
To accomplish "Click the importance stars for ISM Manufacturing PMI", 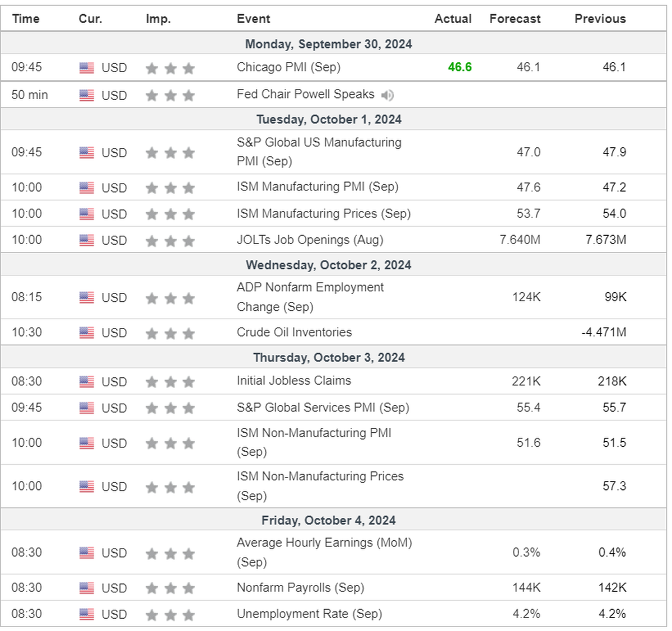I will pyautogui.click(x=170, y=188).
